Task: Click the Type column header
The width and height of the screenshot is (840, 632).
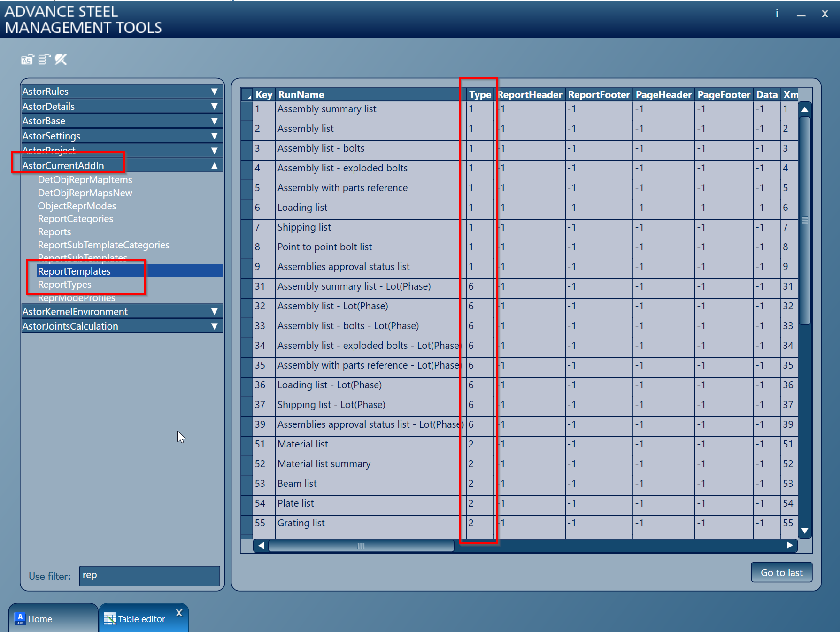Action: pyautogui.click(x=480, y=95)
